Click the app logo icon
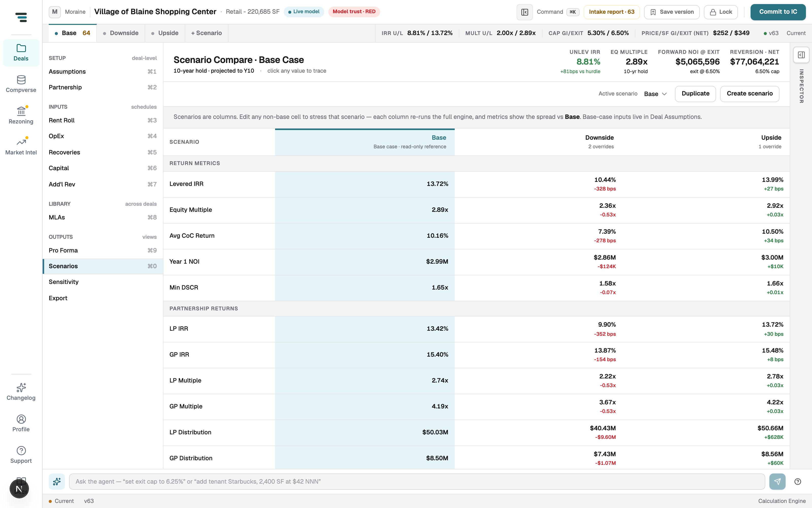Viewport: 812px width, 508px height. coord(21,17)
